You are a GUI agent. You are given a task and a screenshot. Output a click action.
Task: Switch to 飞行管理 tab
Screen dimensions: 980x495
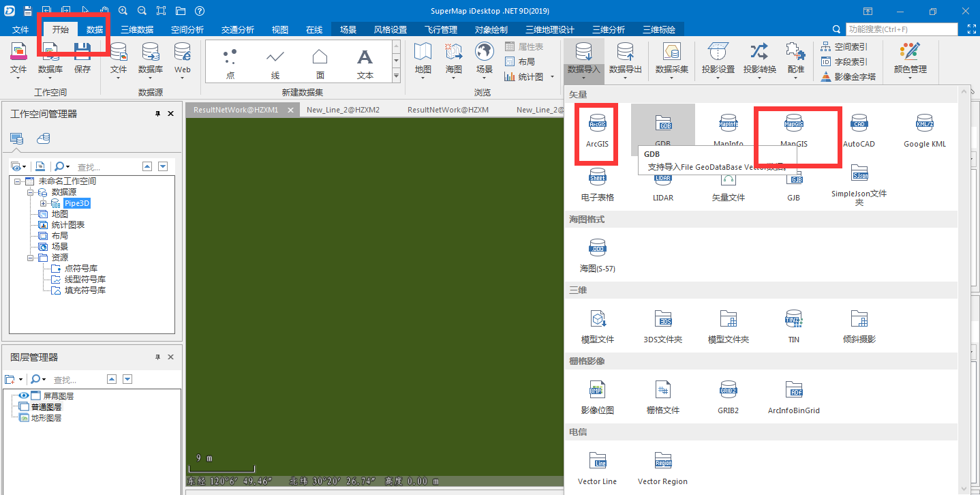point(441,29)
